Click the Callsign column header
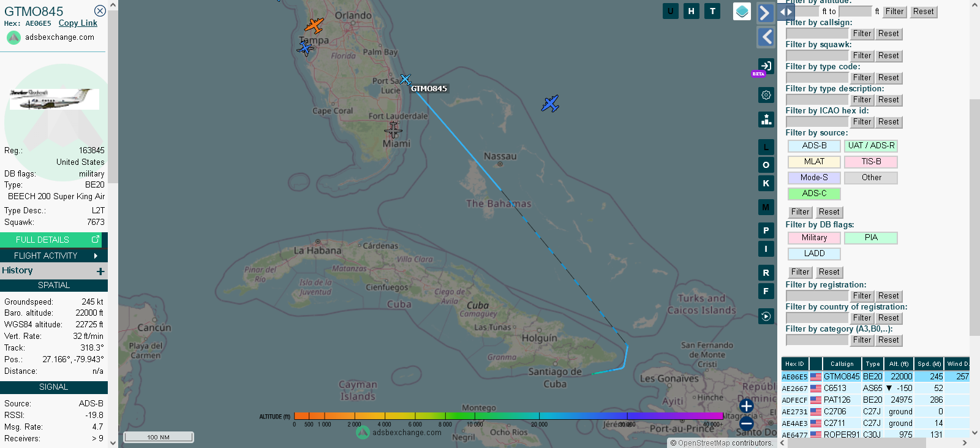Viewport: 980px width, 448px height. 842,364
